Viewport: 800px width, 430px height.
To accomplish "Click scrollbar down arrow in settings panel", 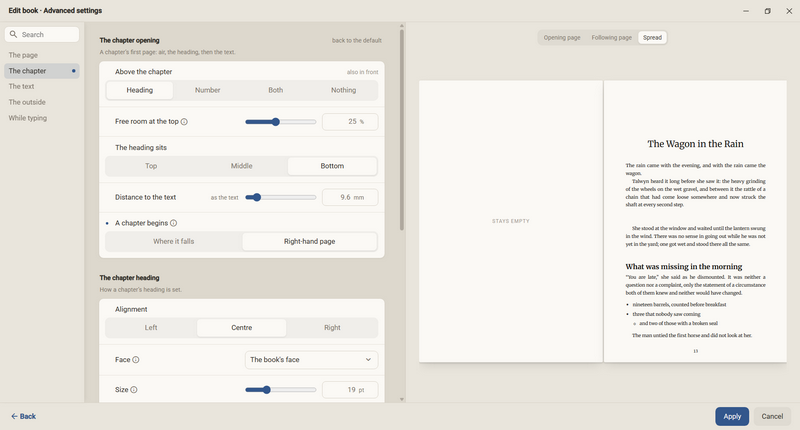I will (402, 399).
